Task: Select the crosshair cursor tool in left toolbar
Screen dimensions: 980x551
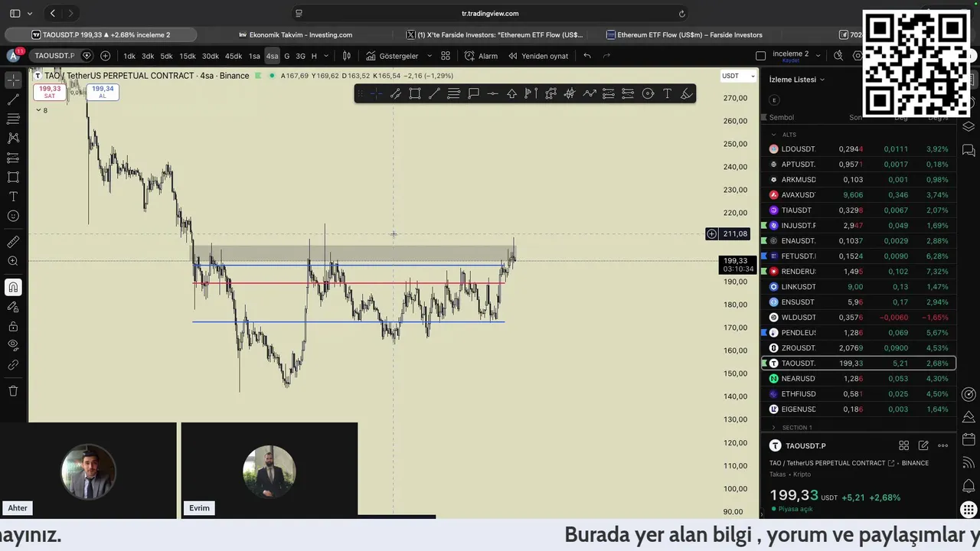Action: coord(13,80)
